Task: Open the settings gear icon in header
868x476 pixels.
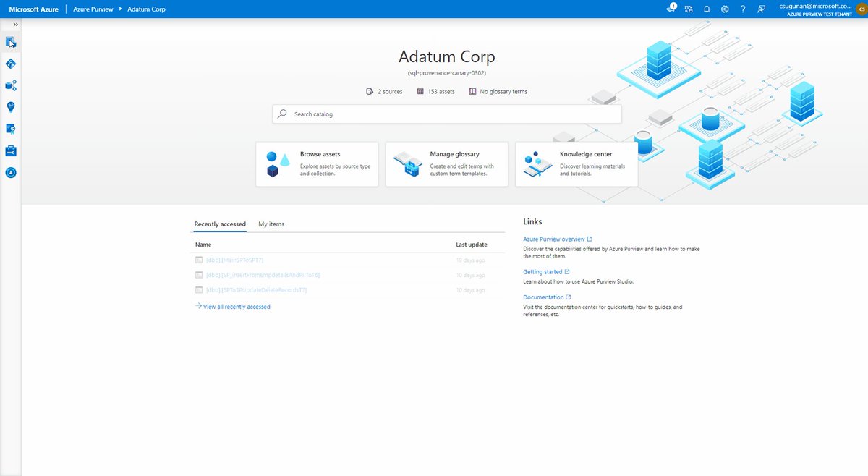Action: pos(725,9)
